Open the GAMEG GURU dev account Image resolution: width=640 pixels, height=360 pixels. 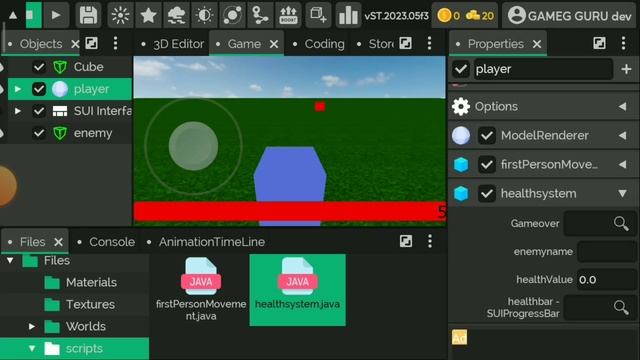click(x=569, y=16)
